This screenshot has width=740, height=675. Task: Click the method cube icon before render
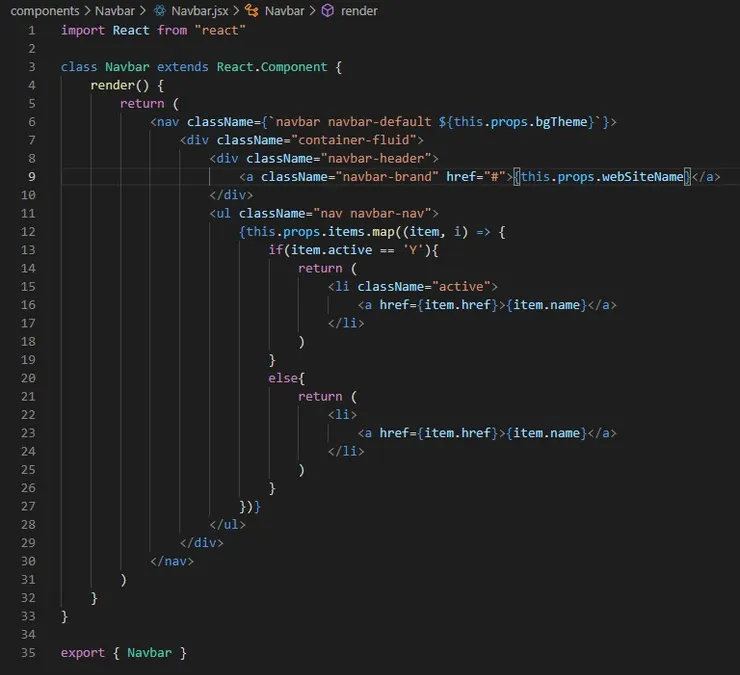pyautogui.click(x=328, y=10)
